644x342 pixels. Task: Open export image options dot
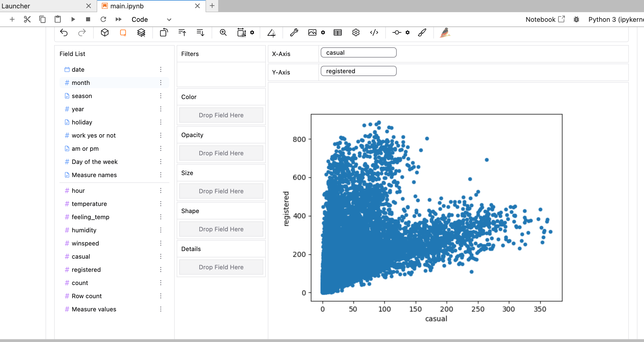tap(323, 32)
